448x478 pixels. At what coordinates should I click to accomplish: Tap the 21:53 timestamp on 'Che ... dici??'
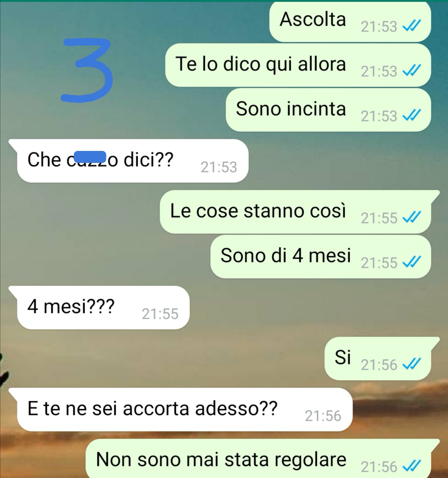[x=219, y=167]
